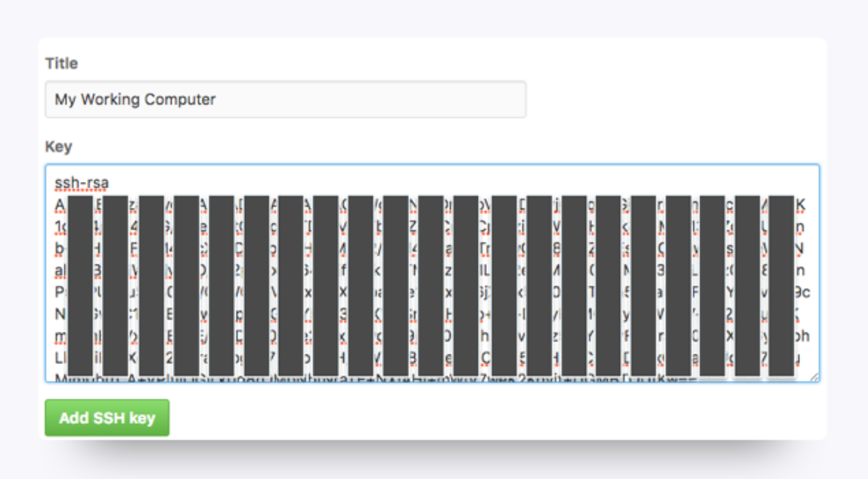Click the first redacted black bar
Image resolution: width=868 pixels, height=479 pixels.
click(79, 286)
